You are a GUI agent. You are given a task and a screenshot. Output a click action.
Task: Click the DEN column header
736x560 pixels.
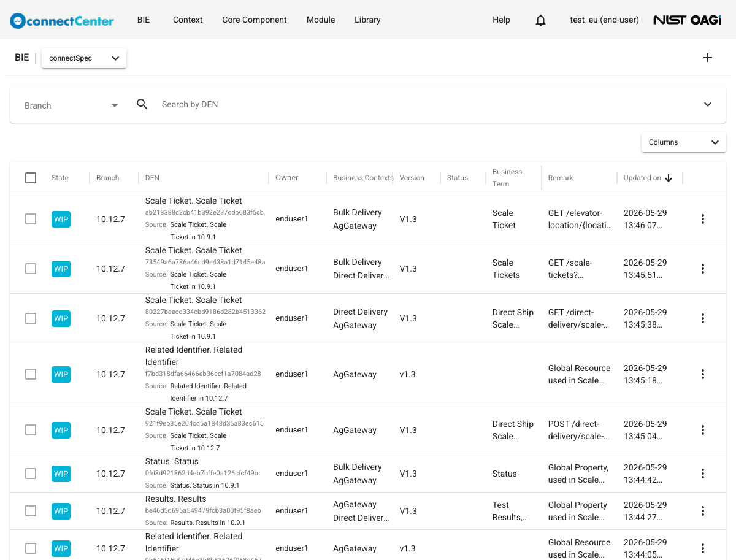click(x=152, y=178)
